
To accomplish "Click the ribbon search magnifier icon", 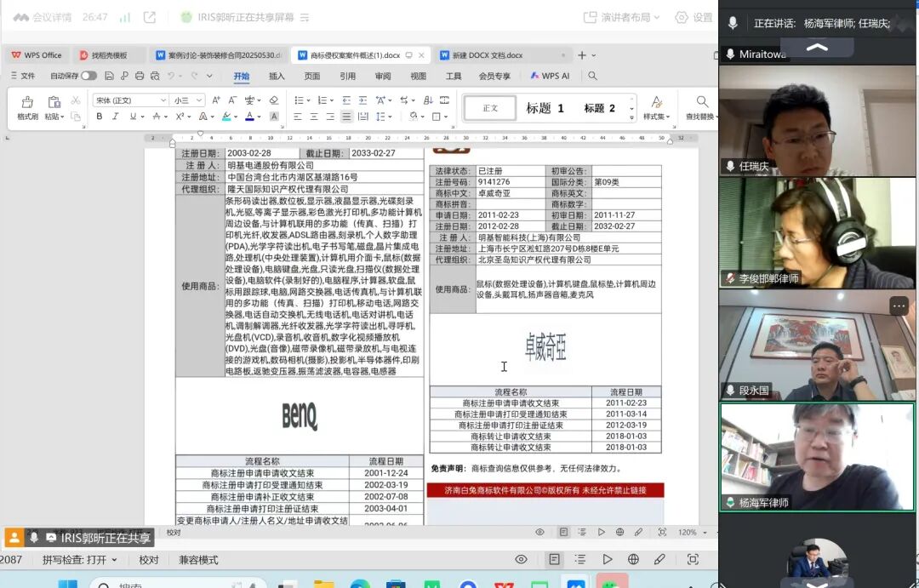I will [x=592, y=76].
